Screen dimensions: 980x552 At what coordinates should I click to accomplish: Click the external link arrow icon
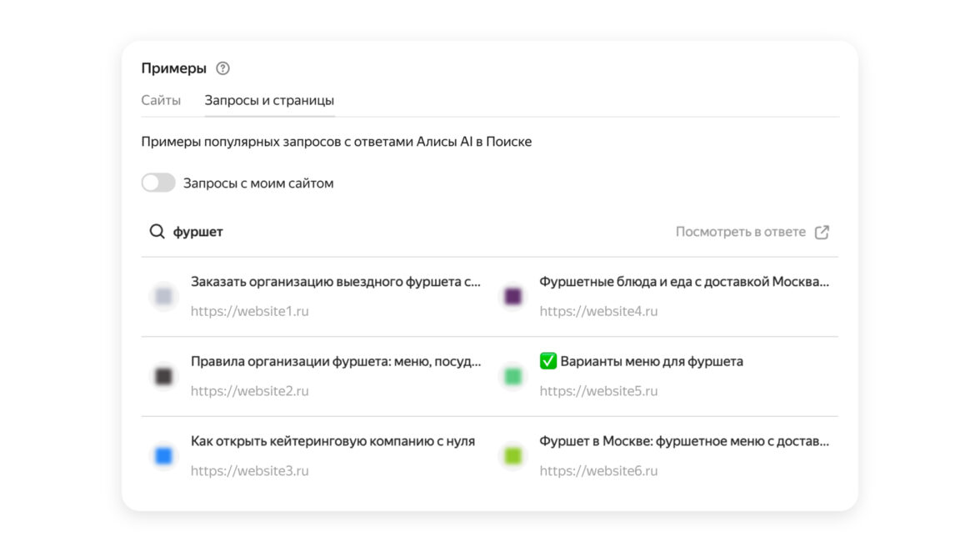(x=822, y=232)
